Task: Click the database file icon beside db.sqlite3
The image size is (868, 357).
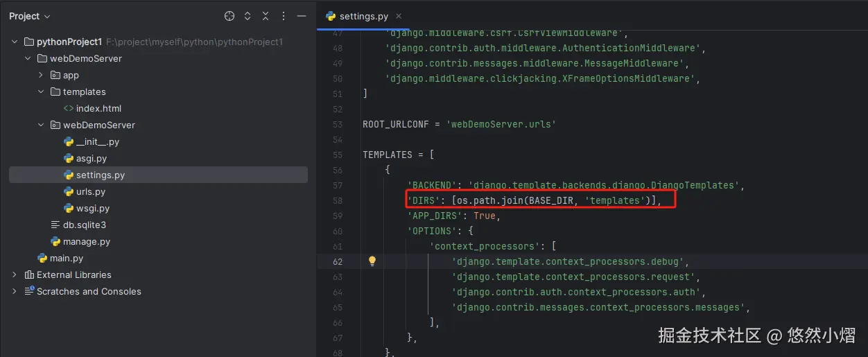Action: click(x=55, y=225)
